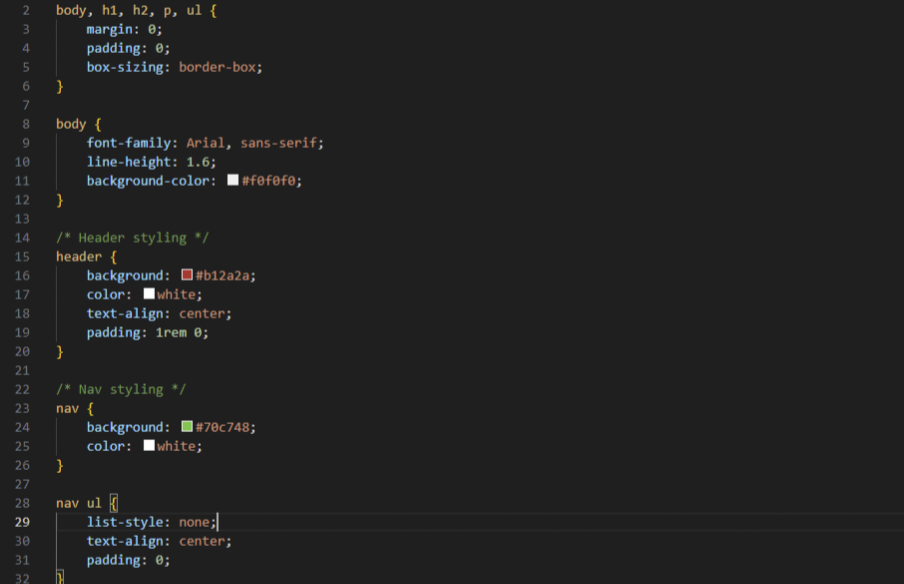Click the '#70c748' hex value text

pyautogui.click(x=223, y=427)
